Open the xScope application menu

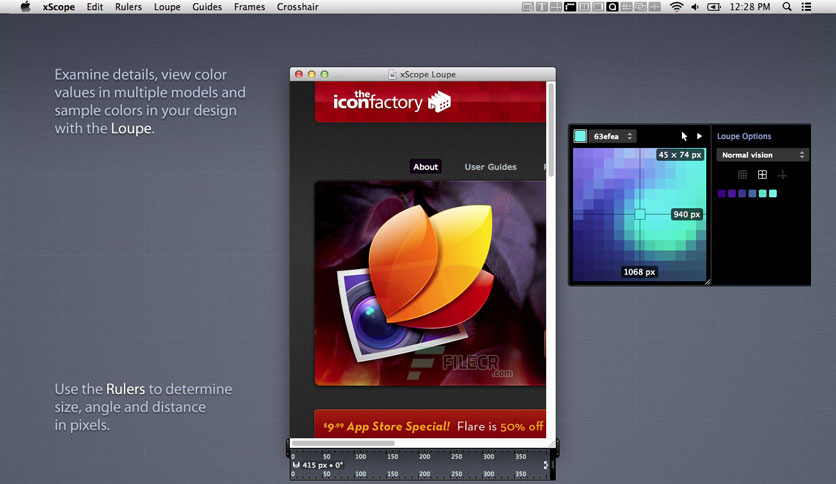pyautogui.click(x=59, y=7)
